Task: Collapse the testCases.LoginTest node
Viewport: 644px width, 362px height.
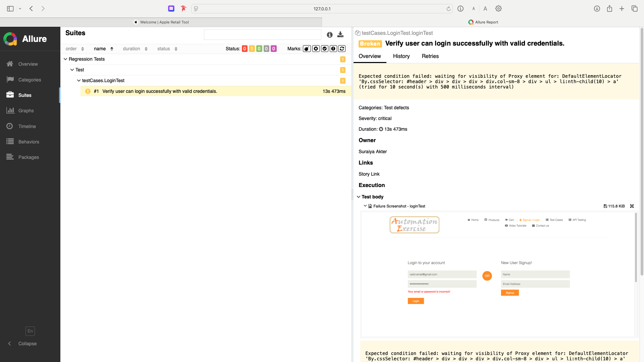Action: click(79, 80)
